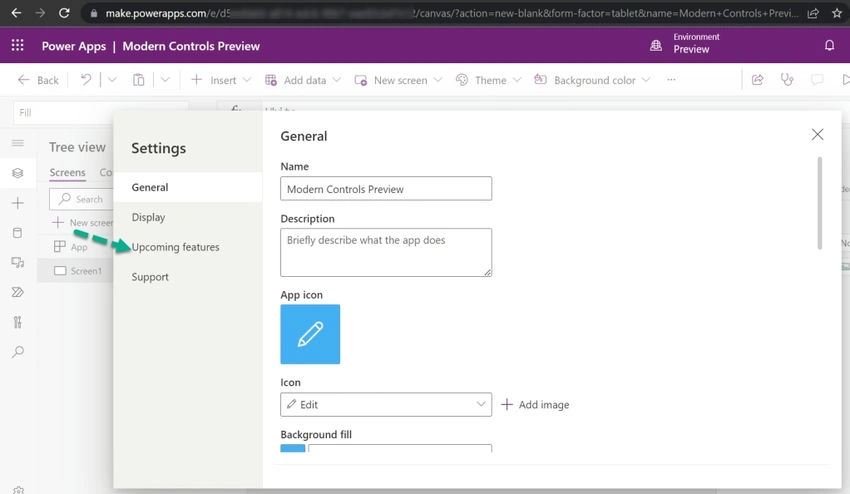
Task: Click the Paste clipboard icon
Action: [x=139, y=80]
